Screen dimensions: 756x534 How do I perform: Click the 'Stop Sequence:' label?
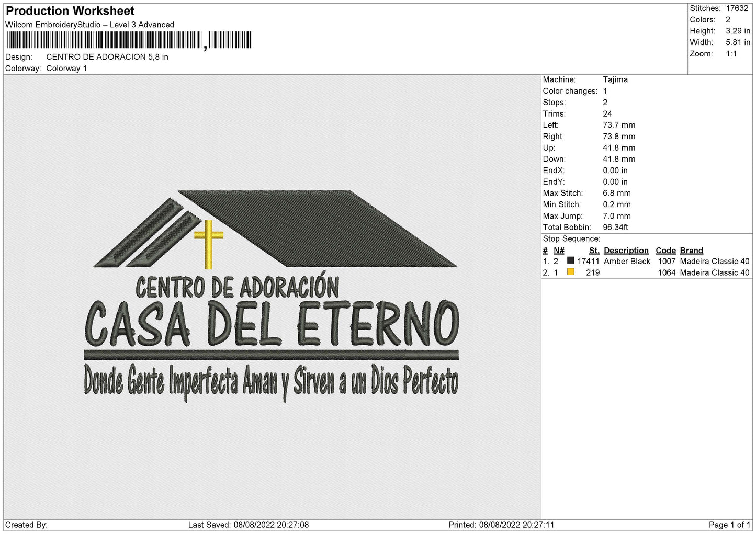tap(571, 239)
